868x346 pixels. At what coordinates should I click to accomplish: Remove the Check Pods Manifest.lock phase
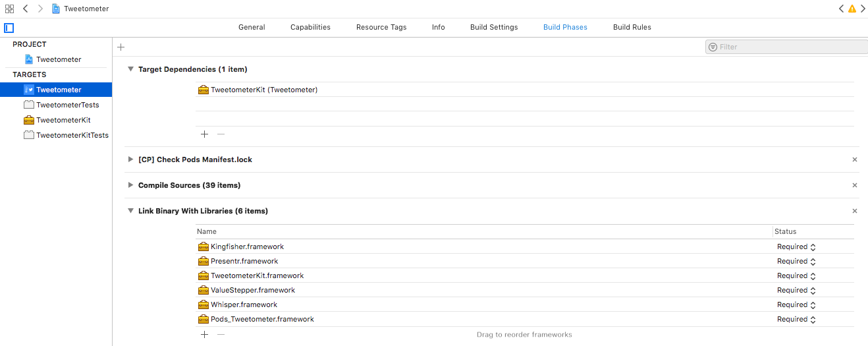(x=855, y=159)
